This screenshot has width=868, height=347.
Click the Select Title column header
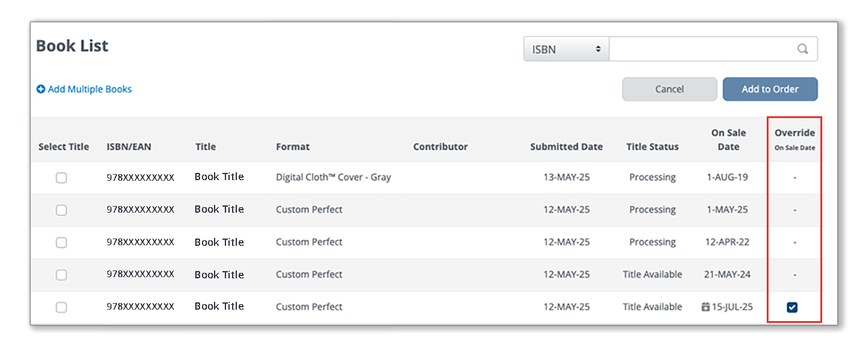point(64,146)
